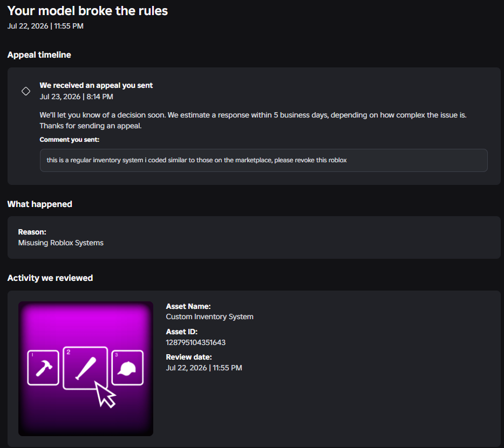Click the cap icon in slot 3
The height and width of the screenshot is (448, 504).
pos(127,368)
